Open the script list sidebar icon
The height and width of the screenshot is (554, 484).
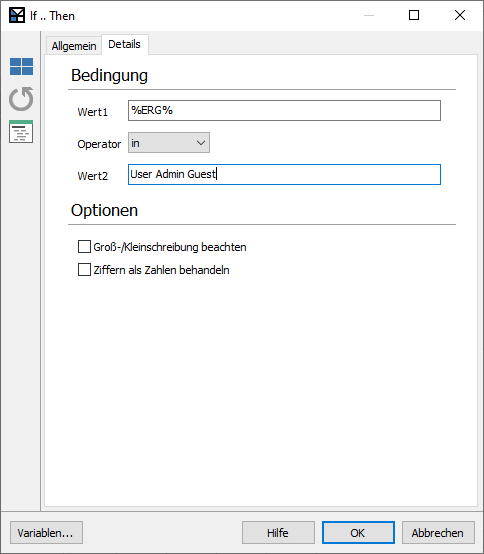pos(21,131)
